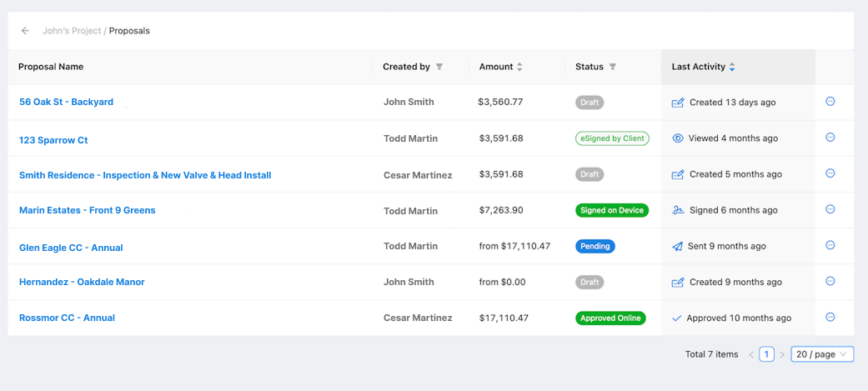The width and height of the screenshot is (868, 391).
Task: Click paper plane Sent icon for Glen Eagle
Action: point(677,247)
